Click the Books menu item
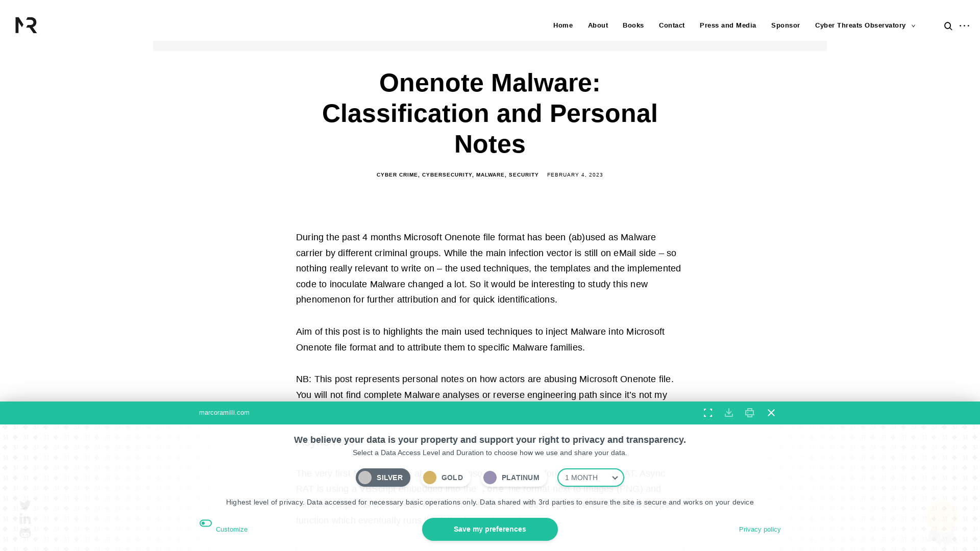This screenshot has width=980, height=551. pos(633,25)
